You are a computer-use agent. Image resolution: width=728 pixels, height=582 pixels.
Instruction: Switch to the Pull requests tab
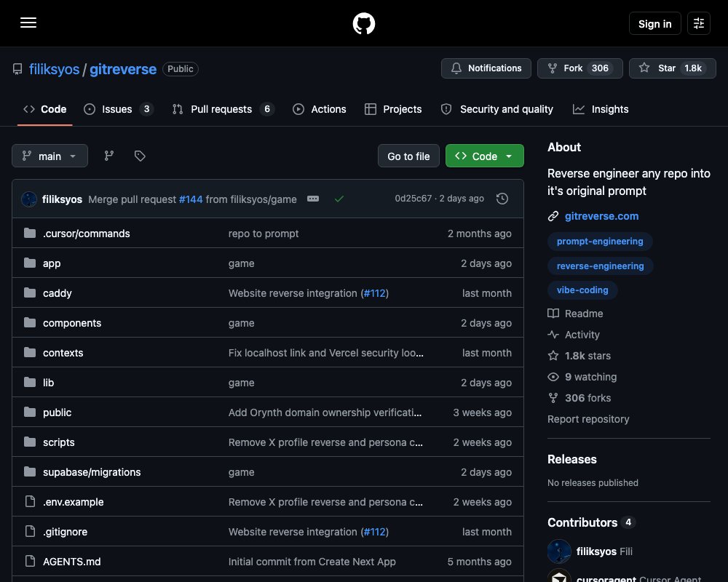click(223, 109)
